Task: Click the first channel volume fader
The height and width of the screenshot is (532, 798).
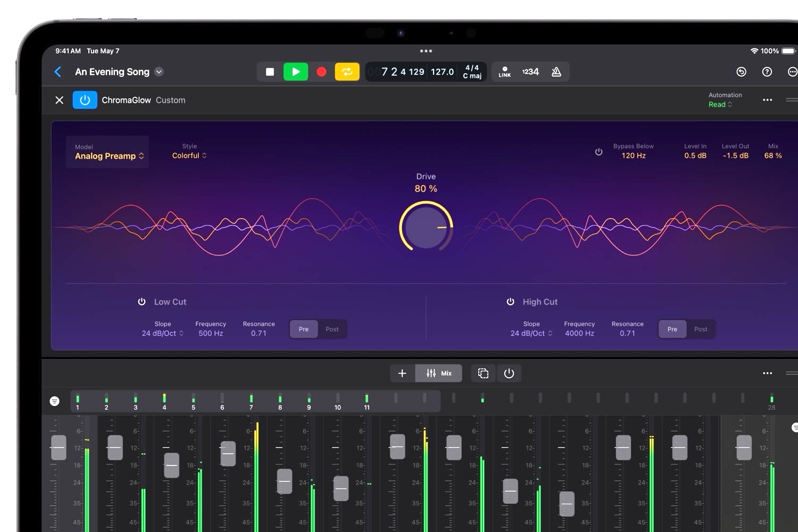Action: click(x=59, y=447)
